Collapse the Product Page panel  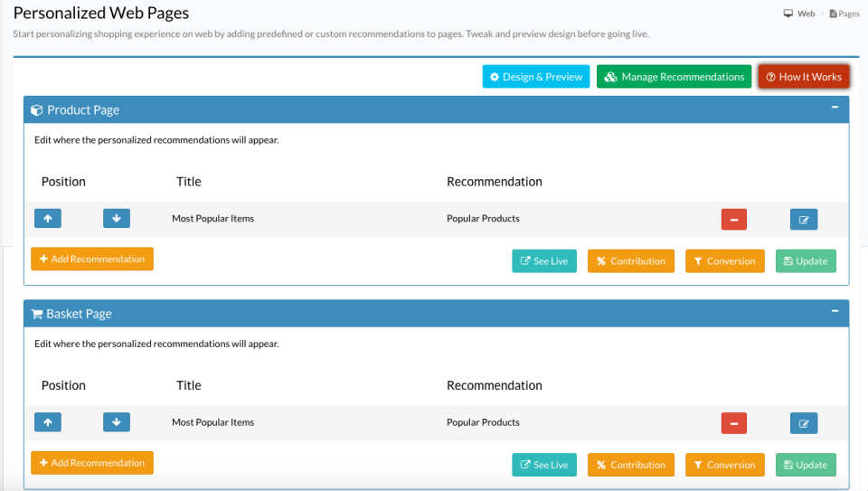(835, 107)
